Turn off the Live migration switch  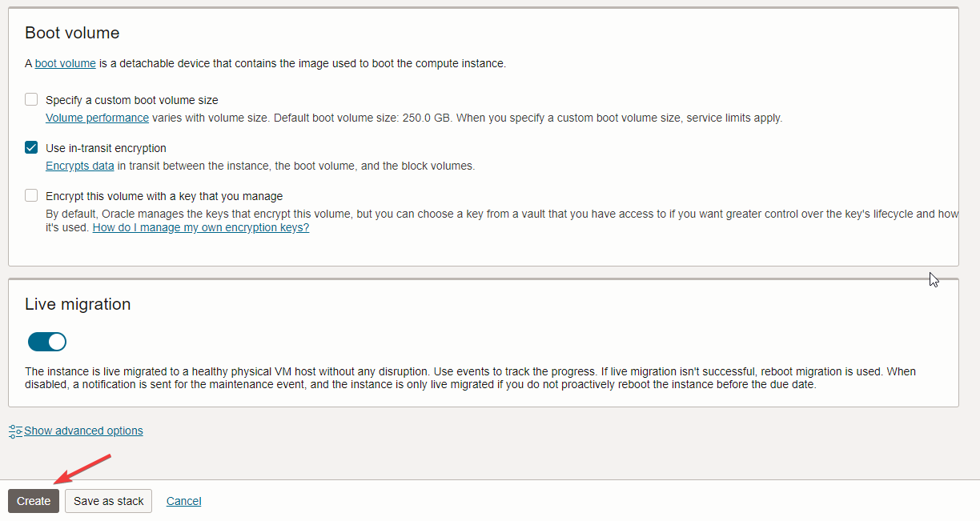tap(47, 343)
